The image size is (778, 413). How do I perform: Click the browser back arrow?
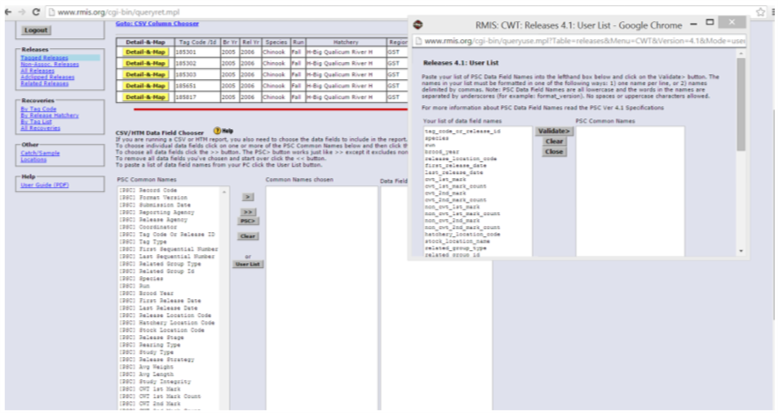point(7,12)
